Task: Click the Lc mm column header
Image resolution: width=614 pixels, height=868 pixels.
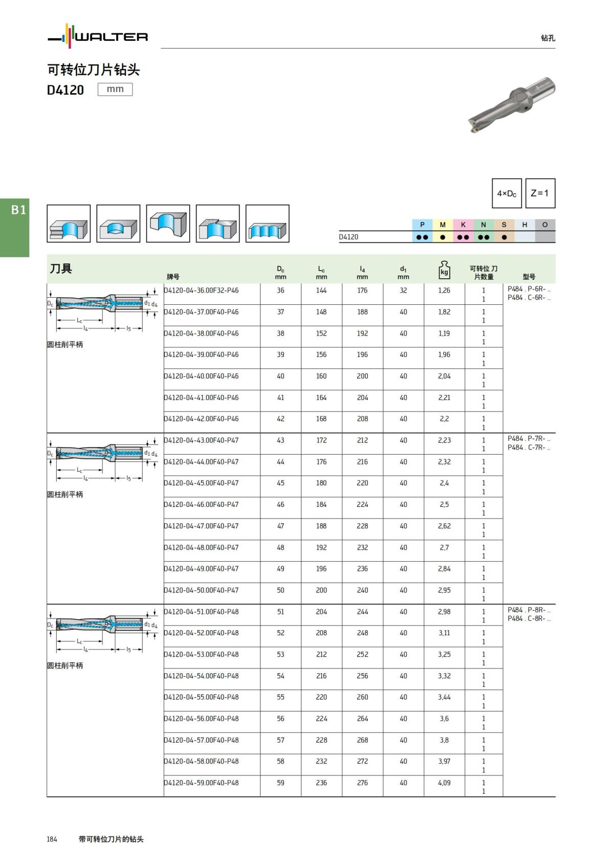Action: click(321, 273)
